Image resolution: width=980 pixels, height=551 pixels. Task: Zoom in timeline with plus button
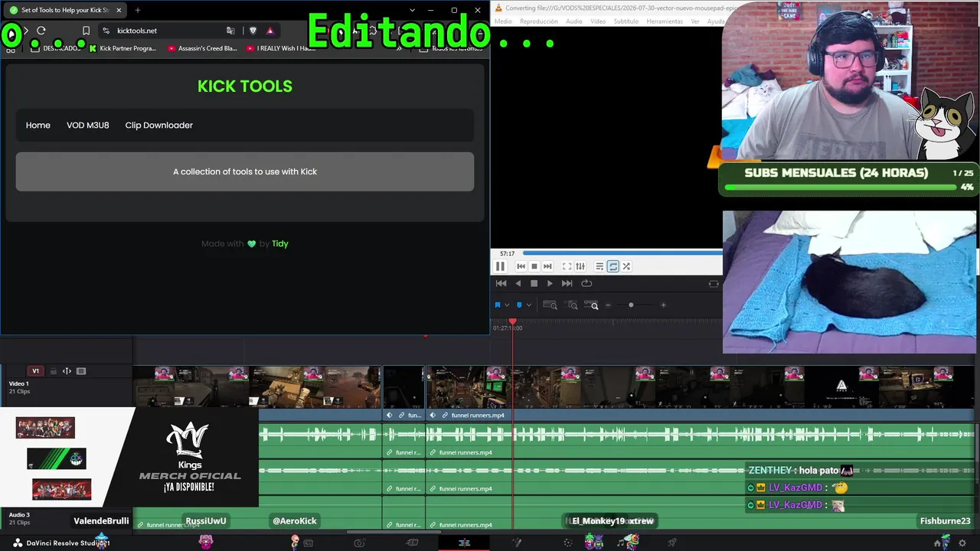[x=663, y=305]
